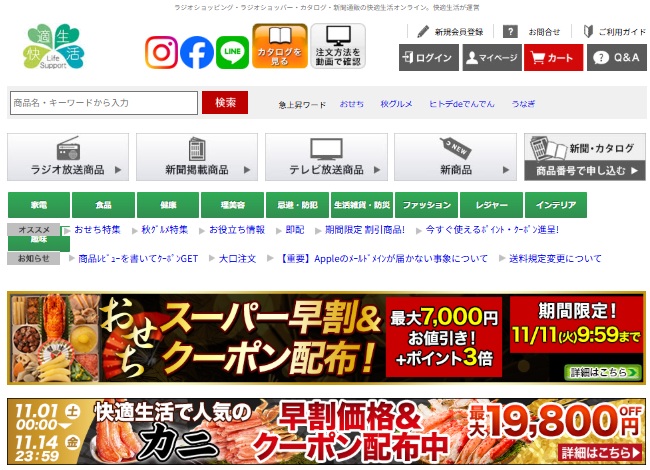Click the speech bubble icon in Q&A

tap(601, 58)
